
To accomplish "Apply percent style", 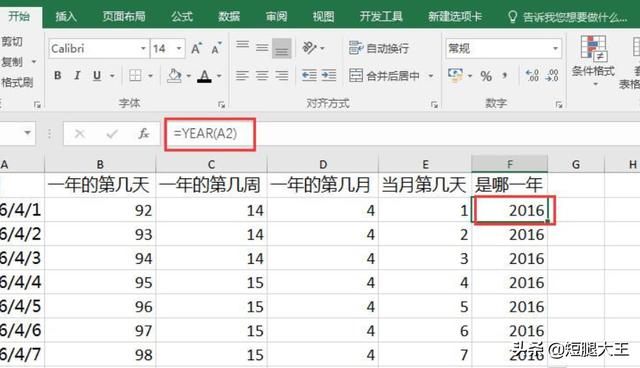I will pyautogui.click(x=486, y=76).
